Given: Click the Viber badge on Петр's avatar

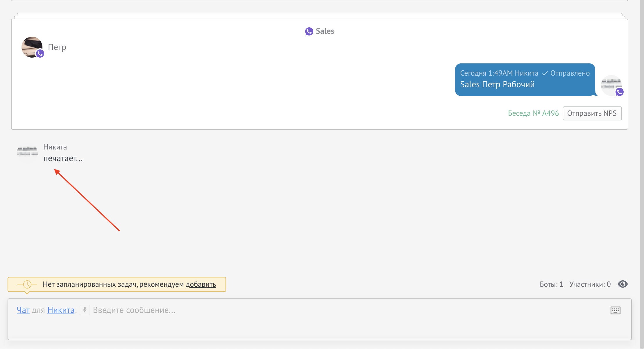Looking at the screenshot, I should (40, 54).
